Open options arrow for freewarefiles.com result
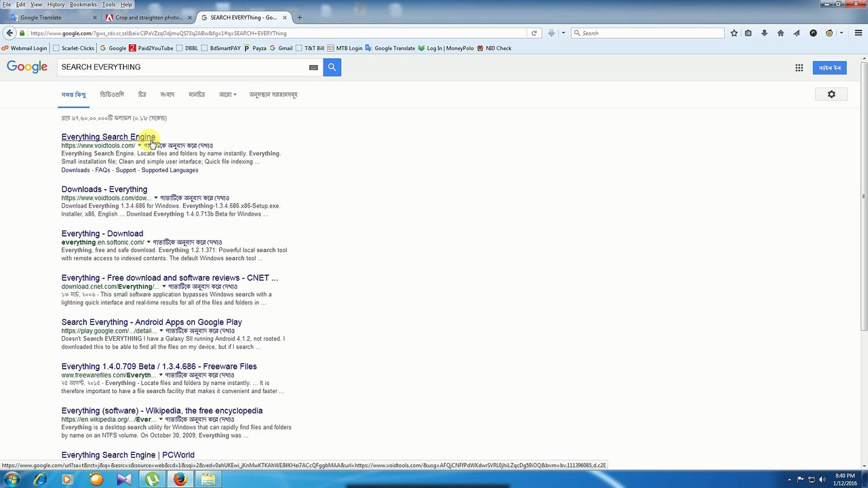 tap(161, 375)
